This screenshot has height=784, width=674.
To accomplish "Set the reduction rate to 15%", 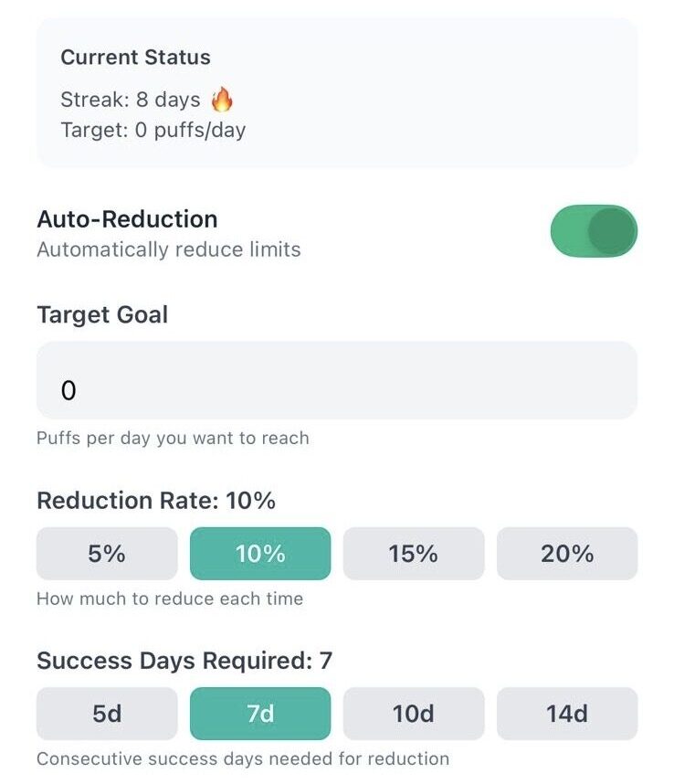I will click(414, 554).
